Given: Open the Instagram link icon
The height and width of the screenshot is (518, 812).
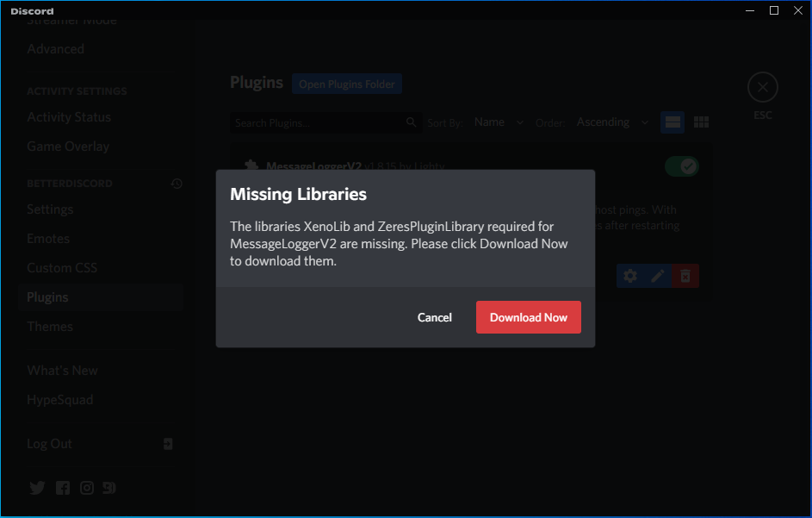Looking at the screenshot, I should [x=87, y=488].
